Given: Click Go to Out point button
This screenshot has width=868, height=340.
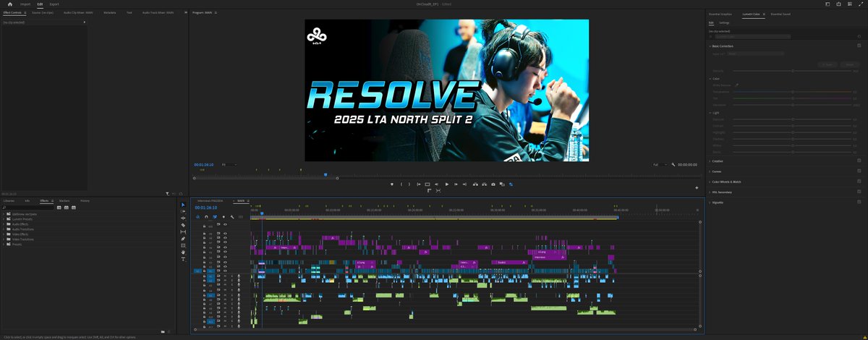Looking at the screenshot, I should 464,184.
